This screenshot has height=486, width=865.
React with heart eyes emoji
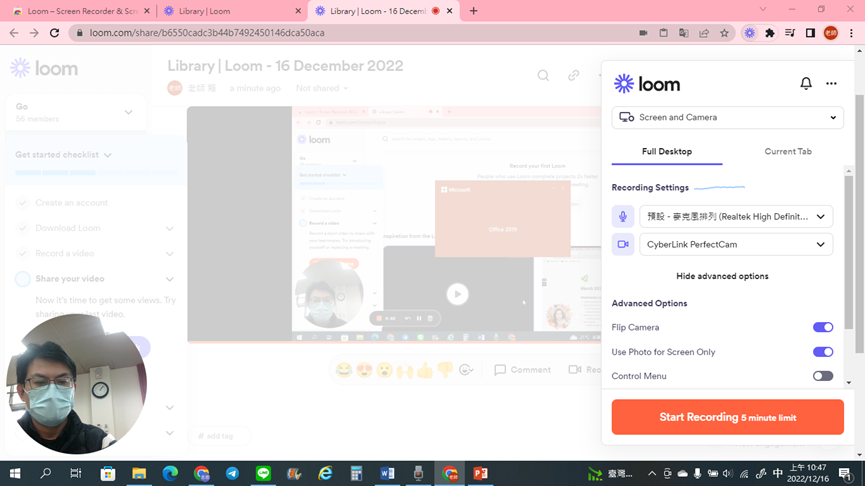(364, 370)
